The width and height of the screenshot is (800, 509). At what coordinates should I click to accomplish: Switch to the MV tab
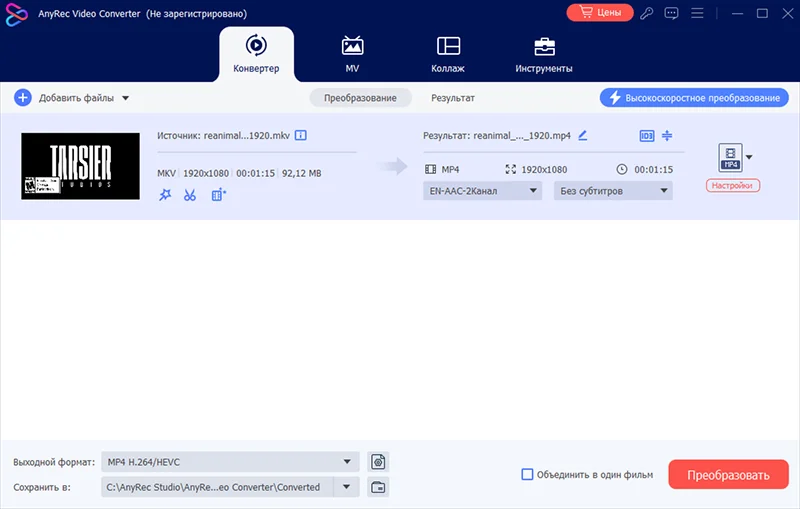point(352,54)
